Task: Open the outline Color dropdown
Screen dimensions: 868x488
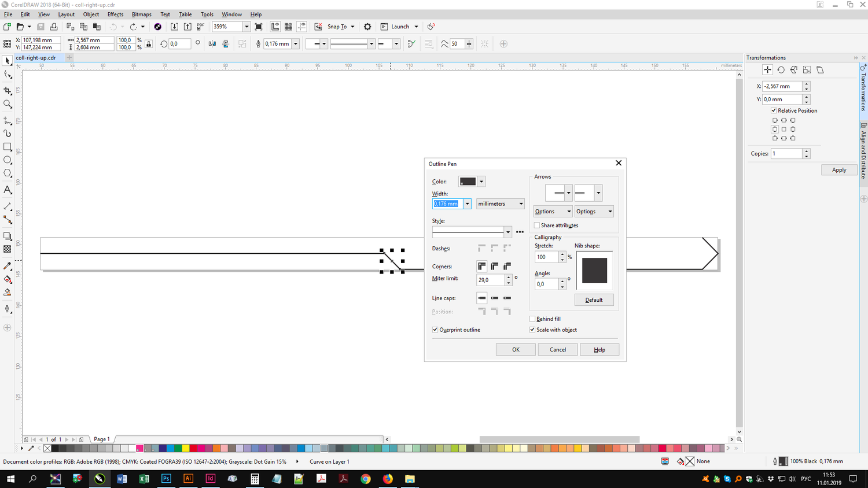Action: click(481, 182)
